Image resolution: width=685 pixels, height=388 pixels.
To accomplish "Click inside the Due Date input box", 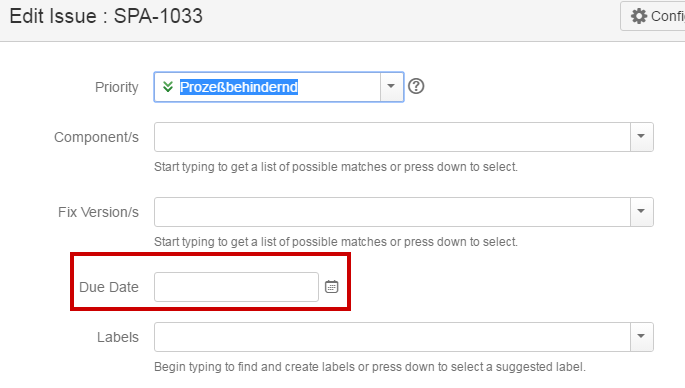I will pos(236,287).
